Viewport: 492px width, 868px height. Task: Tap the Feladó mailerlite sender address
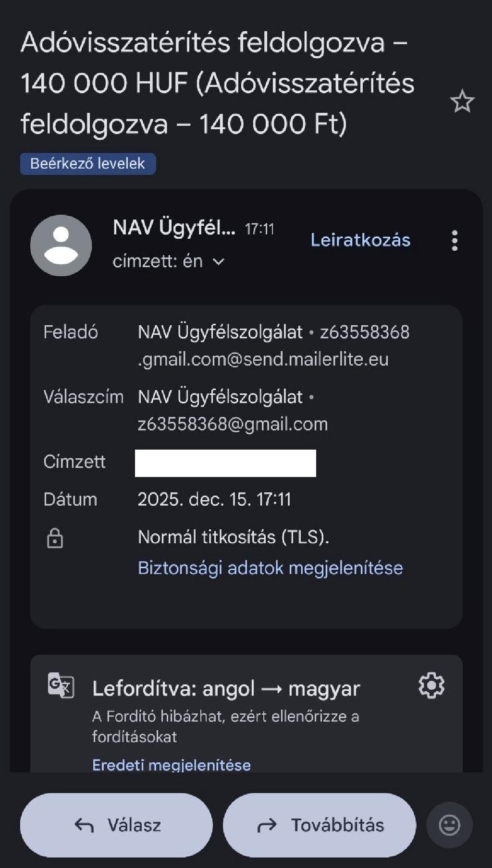pyautogui.click(x=273, y=346)
